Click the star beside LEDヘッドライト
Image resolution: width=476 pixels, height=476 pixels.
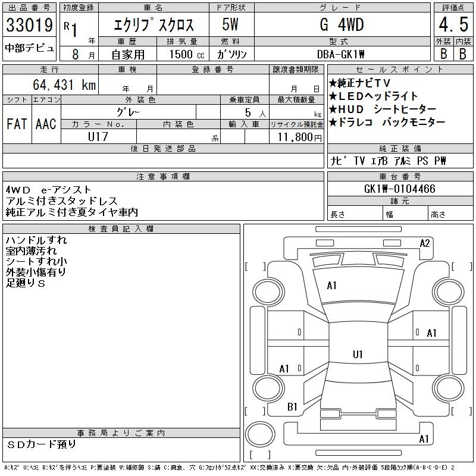click(x=333, y=96)
